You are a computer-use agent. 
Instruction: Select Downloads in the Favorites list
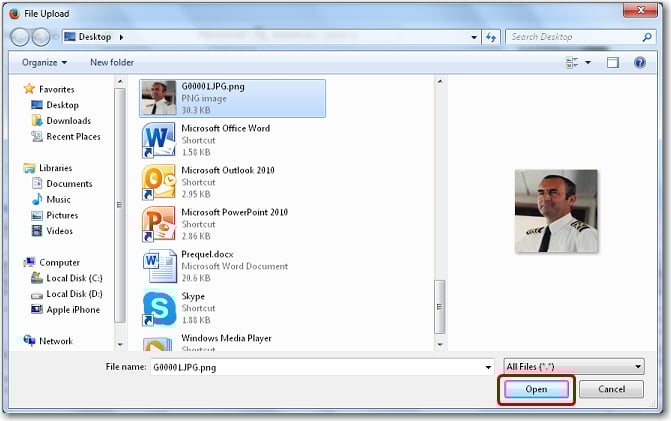68,121
